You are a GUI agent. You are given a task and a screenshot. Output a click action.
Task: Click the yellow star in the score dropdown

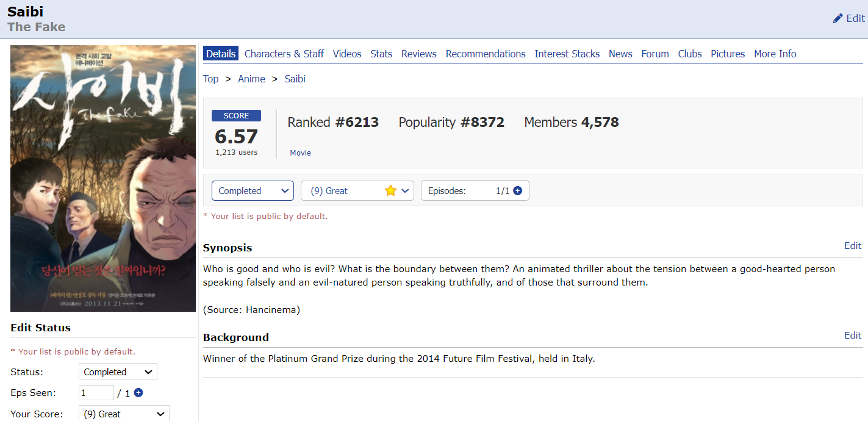[390, 191]
